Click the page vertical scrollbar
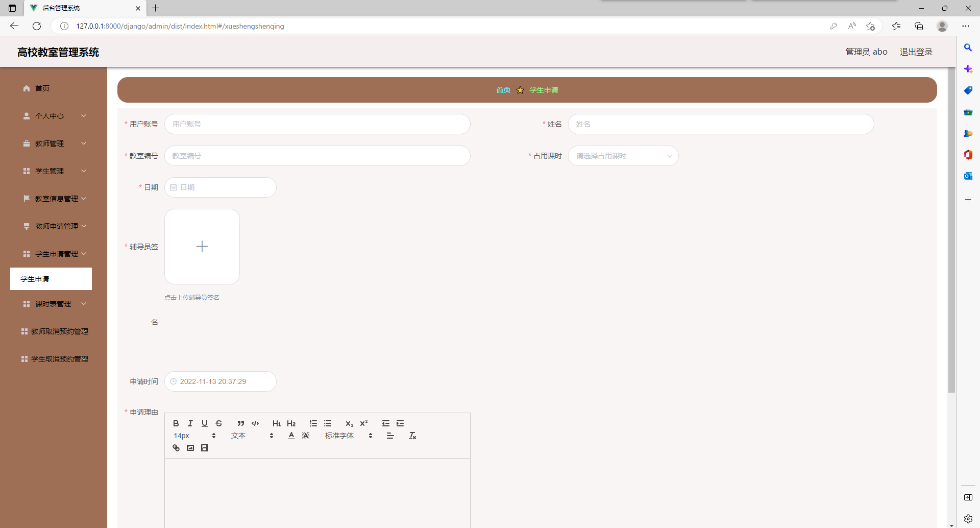980x528 pixels. point(951,230)
